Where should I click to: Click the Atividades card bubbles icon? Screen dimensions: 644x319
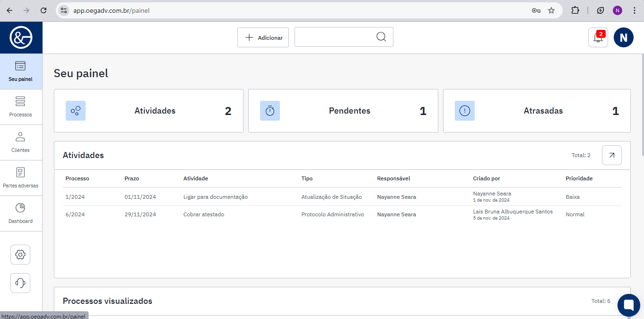76,111
